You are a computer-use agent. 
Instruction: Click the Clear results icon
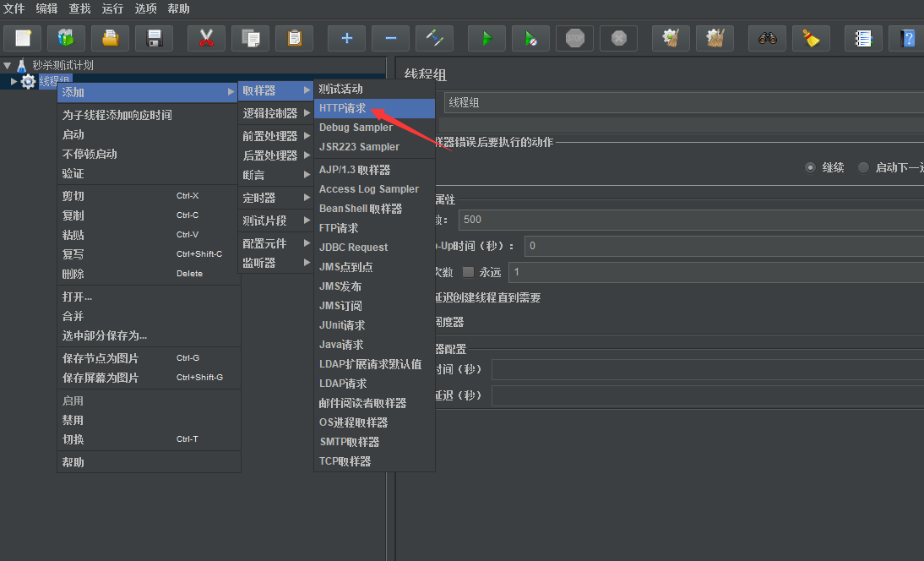click(x=671, y=38)
